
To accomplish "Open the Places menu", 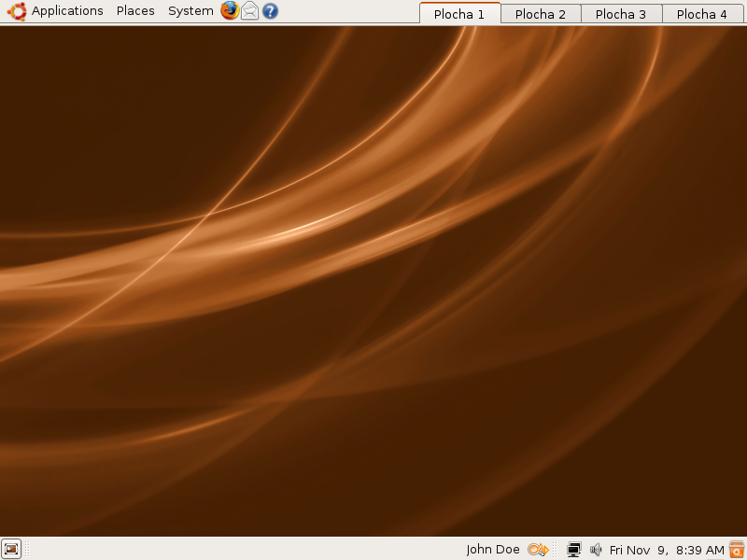I will pos(135,11).
